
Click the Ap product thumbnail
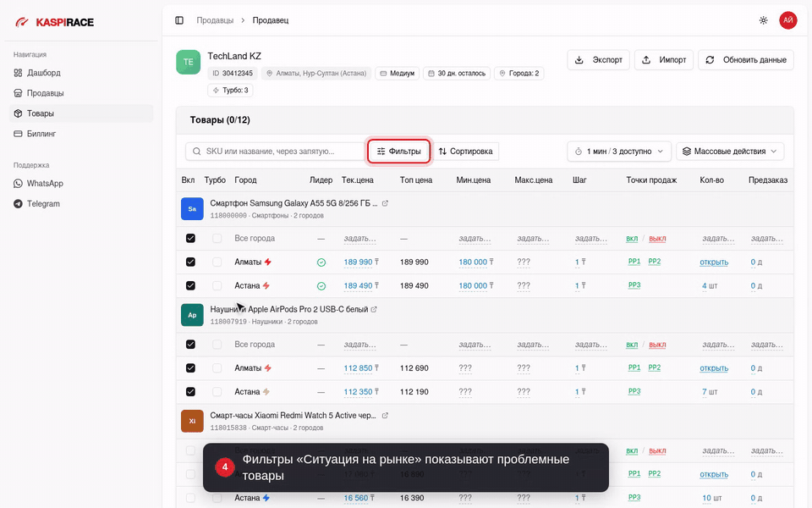(x=192, y=315)
